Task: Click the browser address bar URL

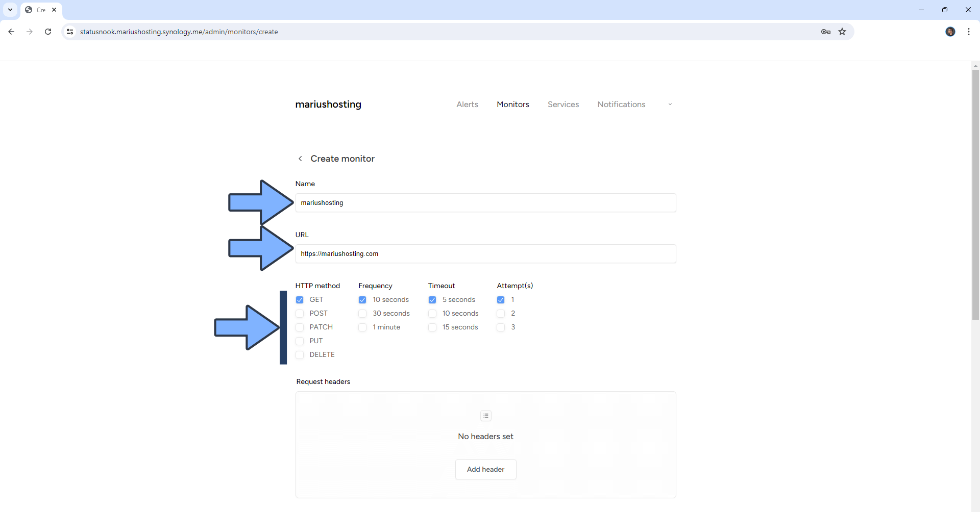Action: [x=179, y=32]
